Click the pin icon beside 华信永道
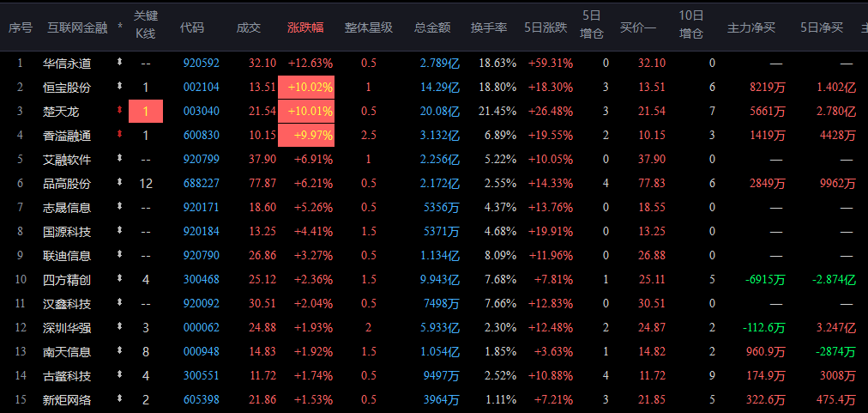Screen dimensions: 868x413 (x=119, y=63)
